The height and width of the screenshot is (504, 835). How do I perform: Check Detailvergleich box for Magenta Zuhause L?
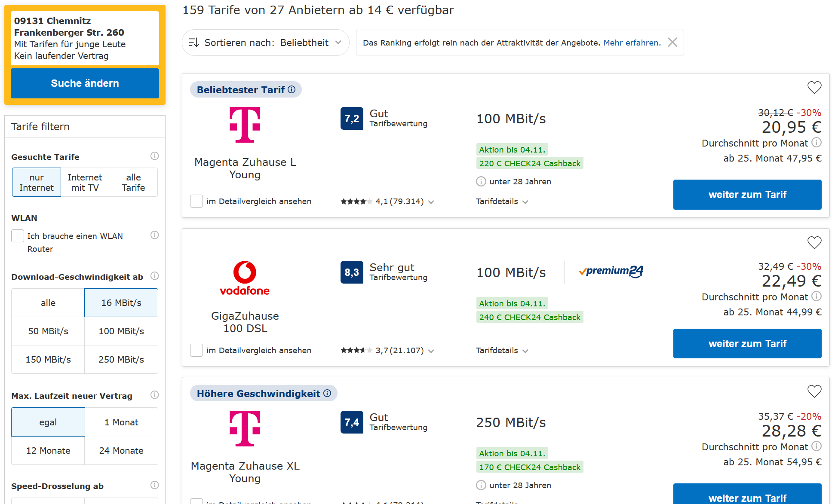[196, 201]
